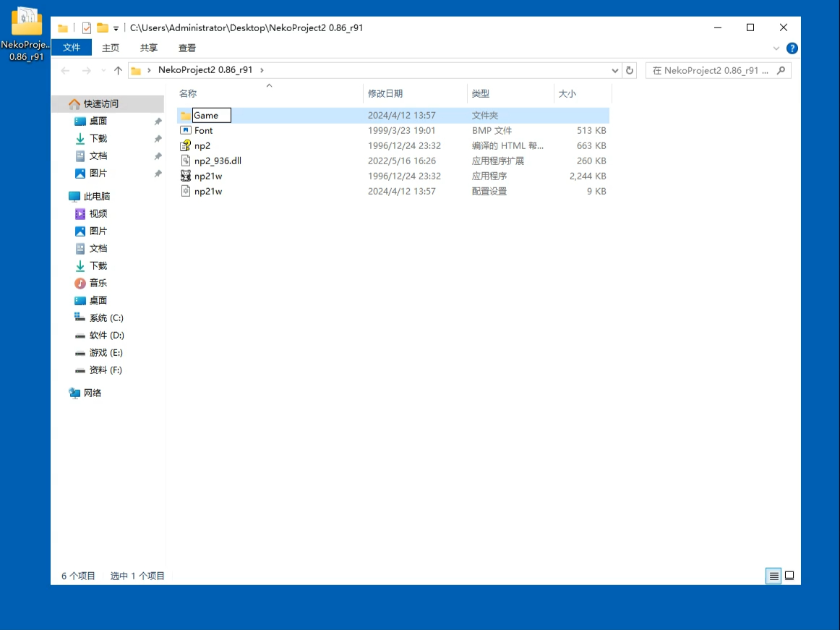Launch the np21w application
840x630 pixels.
pos(208,176)
